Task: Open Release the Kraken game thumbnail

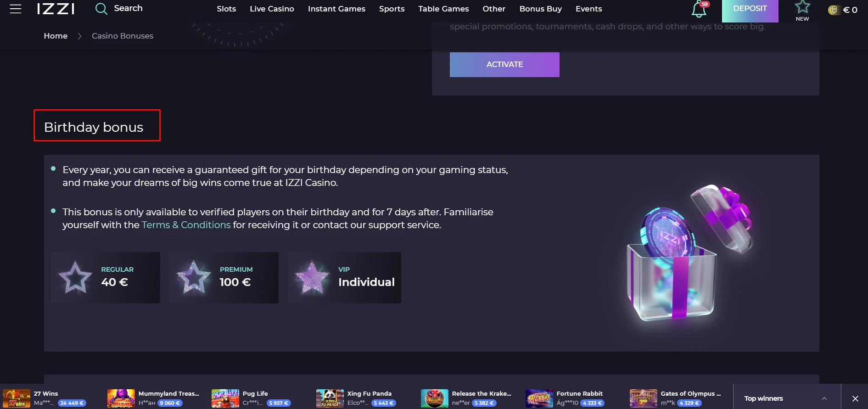Action: pyautogui.click(x=435, y=398)
